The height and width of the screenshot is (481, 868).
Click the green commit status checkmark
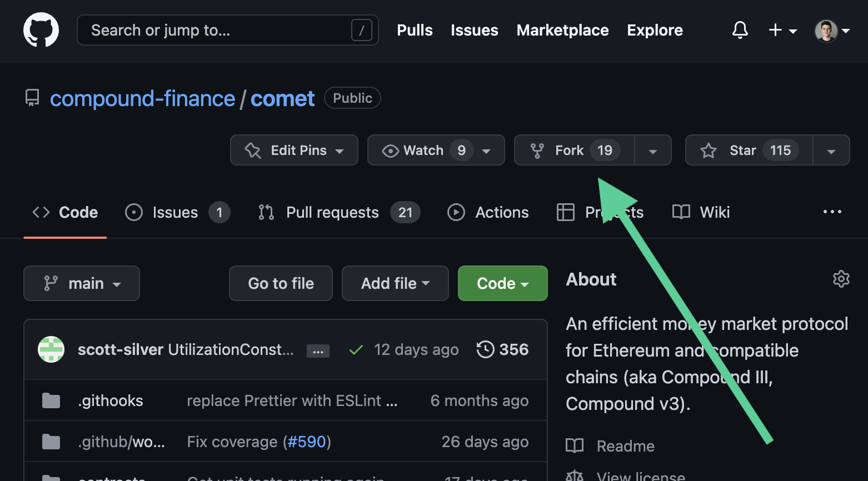tap(356, 350)
